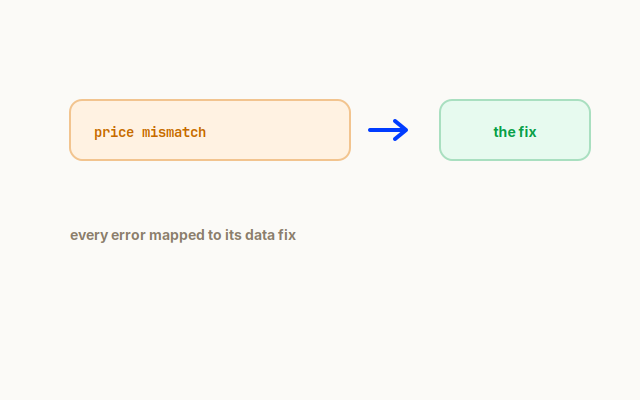Image resolution: width=640 pixels, height=400 pixels.
Task: Click the caption 'every error mapped to its data fix'
Action: (x=183, y=236)
